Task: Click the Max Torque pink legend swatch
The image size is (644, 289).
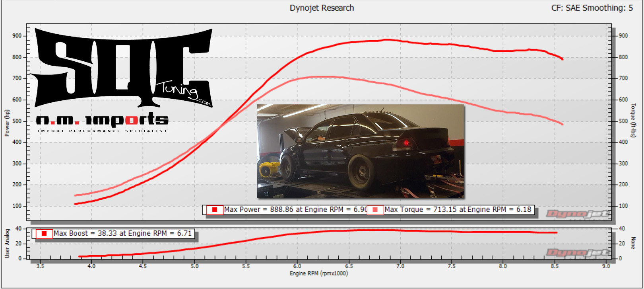Action: tap(375, 209)
